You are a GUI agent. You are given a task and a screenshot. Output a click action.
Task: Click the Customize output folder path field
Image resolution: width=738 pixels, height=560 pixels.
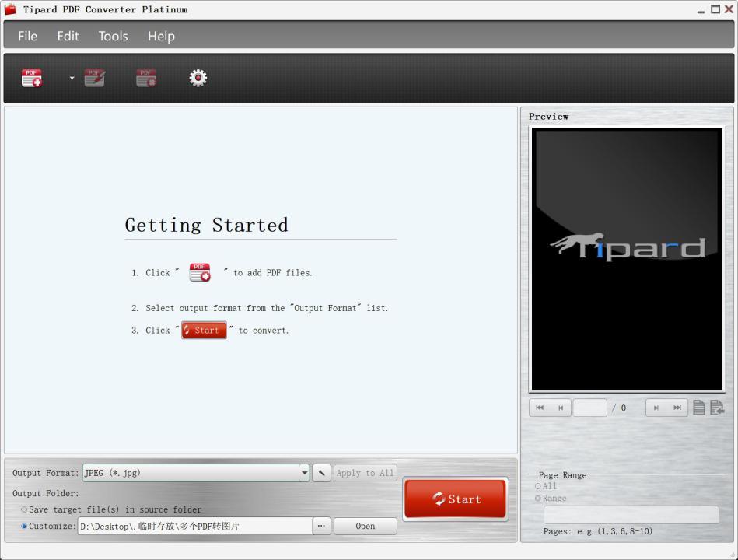pos(195,526)
